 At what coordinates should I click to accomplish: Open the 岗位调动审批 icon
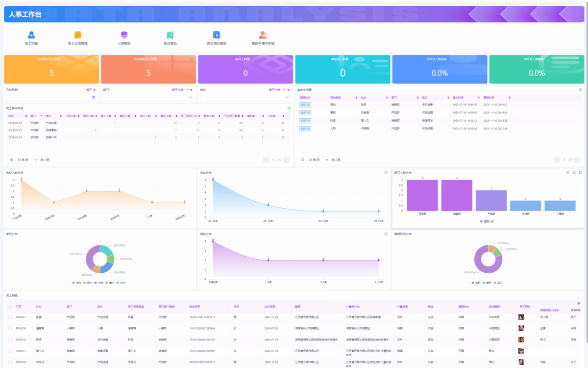[x=217, y=35]
